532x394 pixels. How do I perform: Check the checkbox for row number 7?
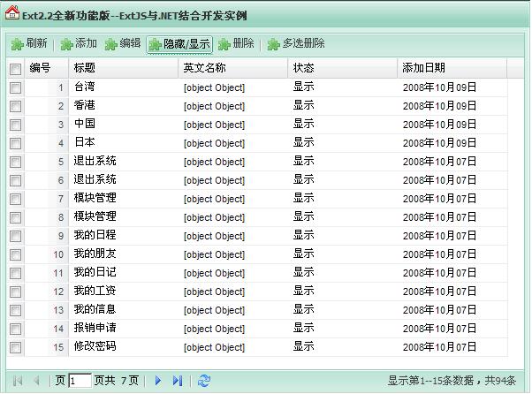tap(15, 199)
